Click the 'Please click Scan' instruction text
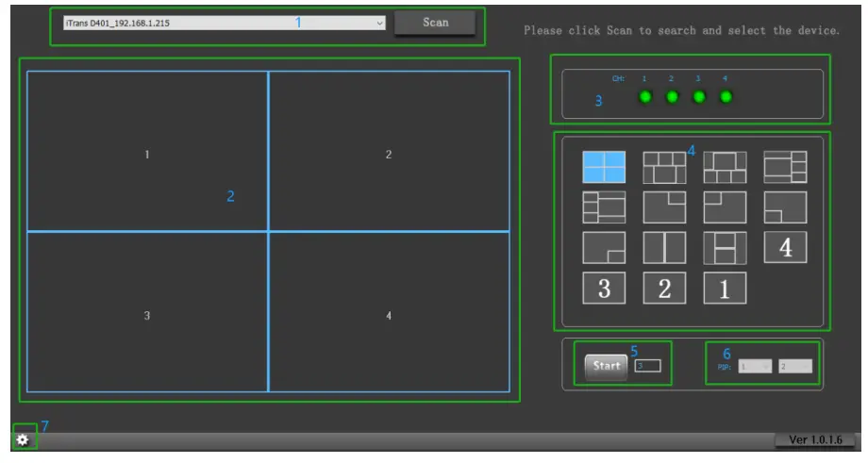Screen dimensions: 868x463 681,30
